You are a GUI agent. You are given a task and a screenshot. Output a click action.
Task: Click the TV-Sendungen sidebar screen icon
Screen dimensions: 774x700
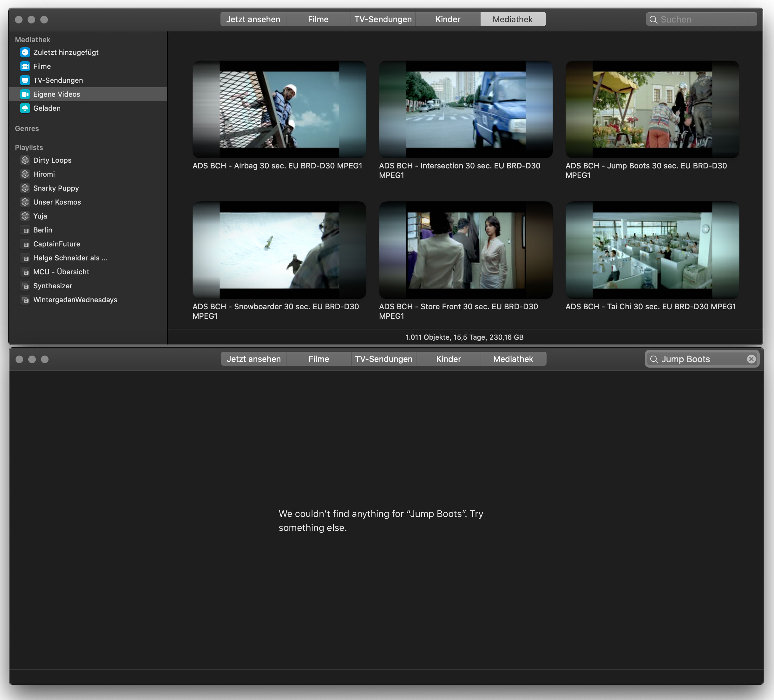click(x=25, y=80)
